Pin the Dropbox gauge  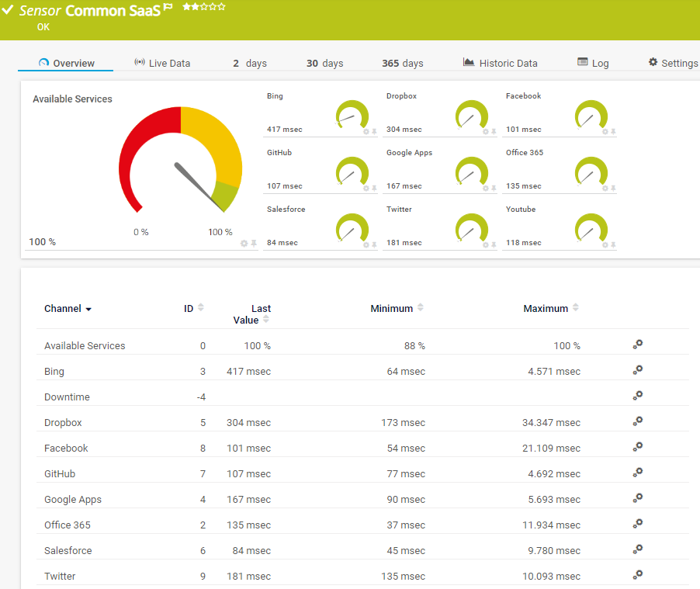click(494, 132)
